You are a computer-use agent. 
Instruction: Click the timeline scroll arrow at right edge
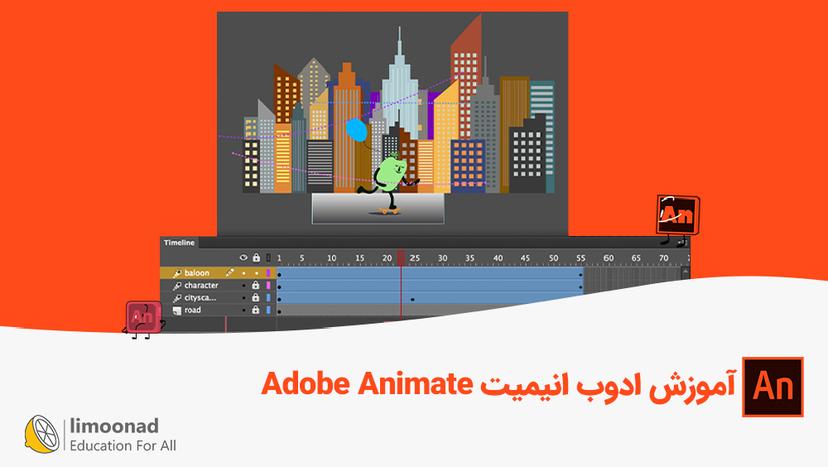pyautogui.click(x=685, y=272)
